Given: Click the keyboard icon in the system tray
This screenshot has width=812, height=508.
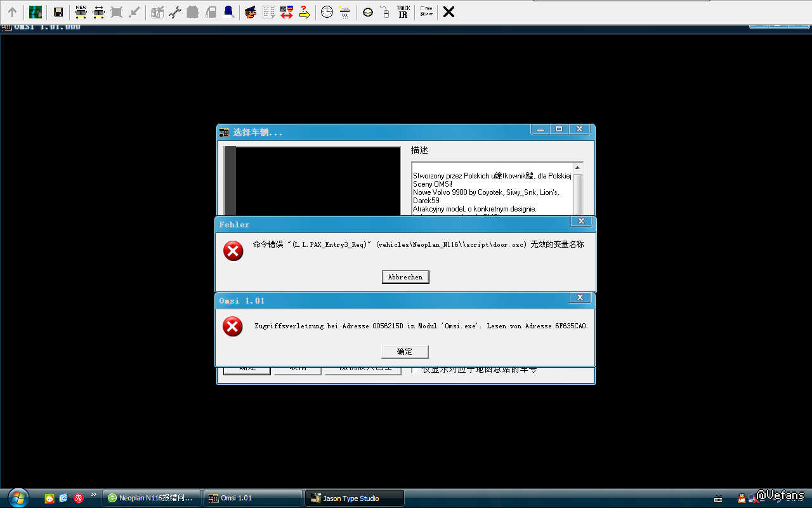Looking at the screenshot, I should pos(718,498).
